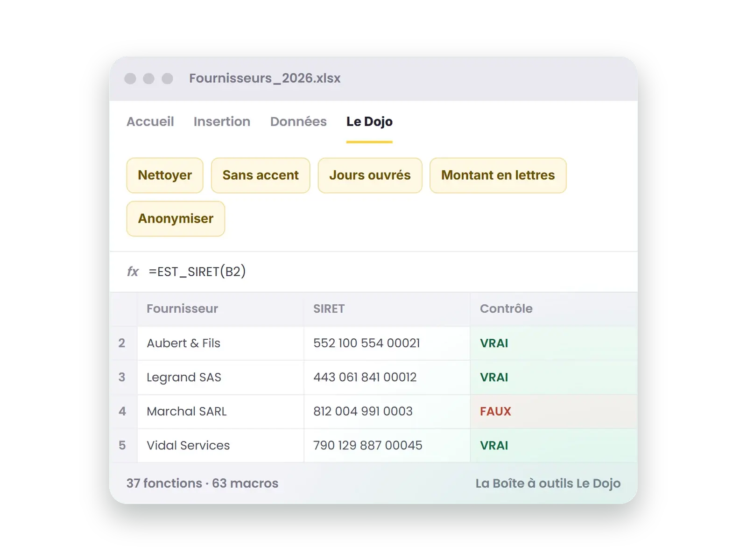Run the Sans accent tool

[x=261, y=175]
